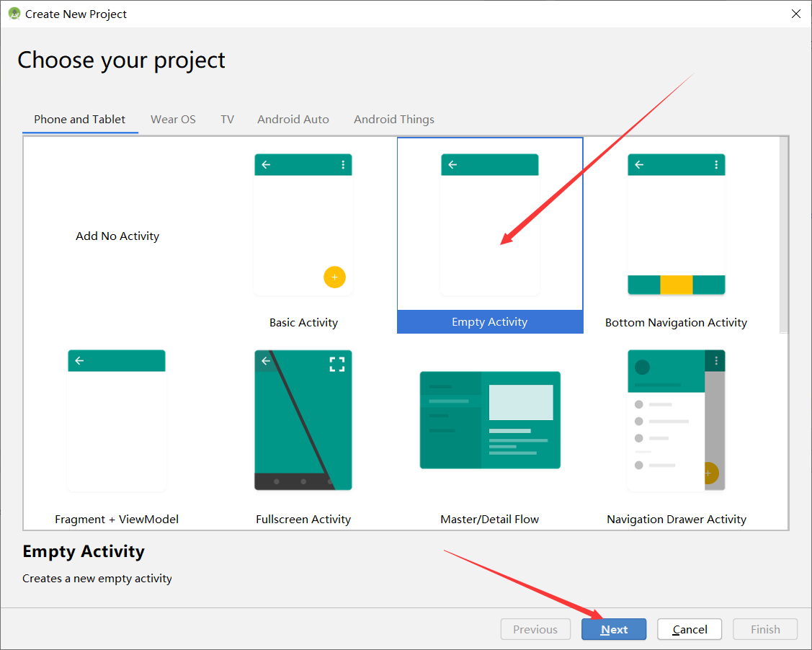Click the avatar circle in Navigation Drawer preview
This screenshot has width=812, height=650.
642,368
